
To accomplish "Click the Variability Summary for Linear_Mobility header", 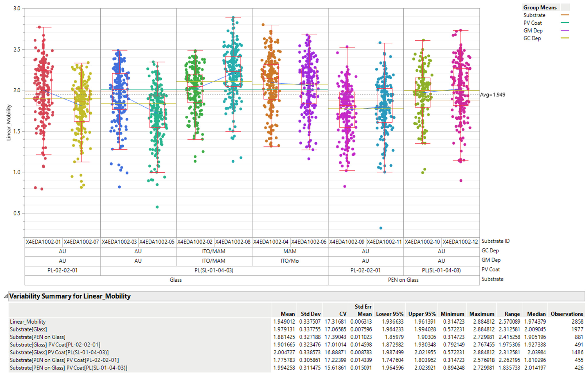I will click(x=70, y=296).
